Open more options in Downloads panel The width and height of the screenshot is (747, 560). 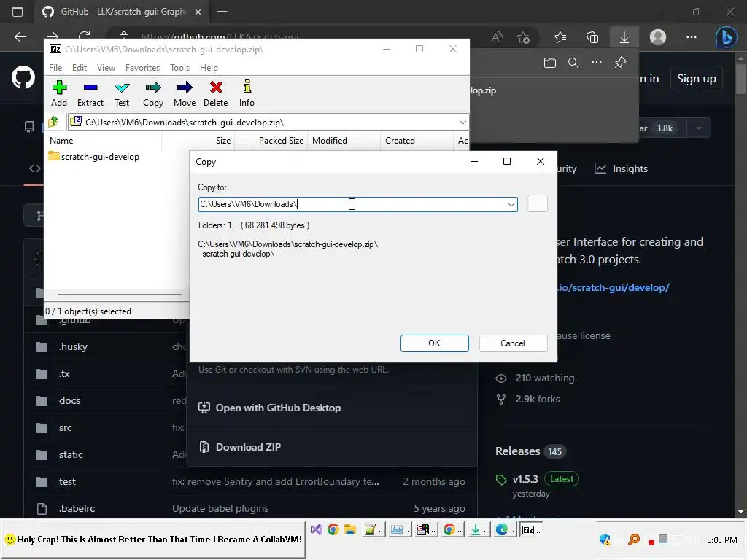coord(597,63)
